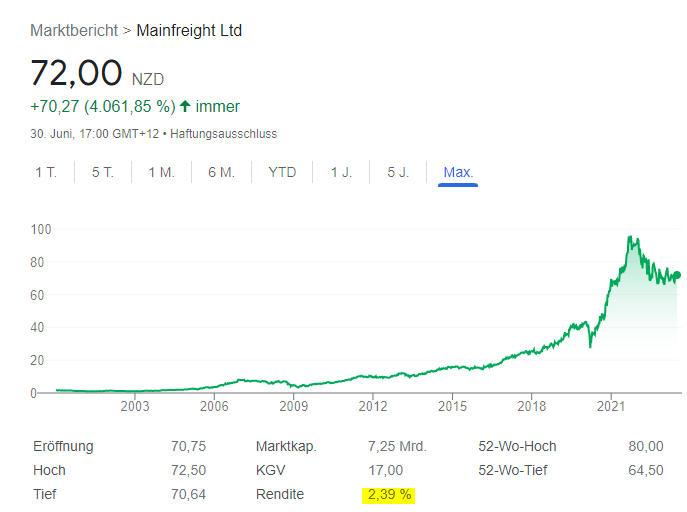Switch to the 5 T. range tab
Screen dimensions: 687x512
(103, 172)
